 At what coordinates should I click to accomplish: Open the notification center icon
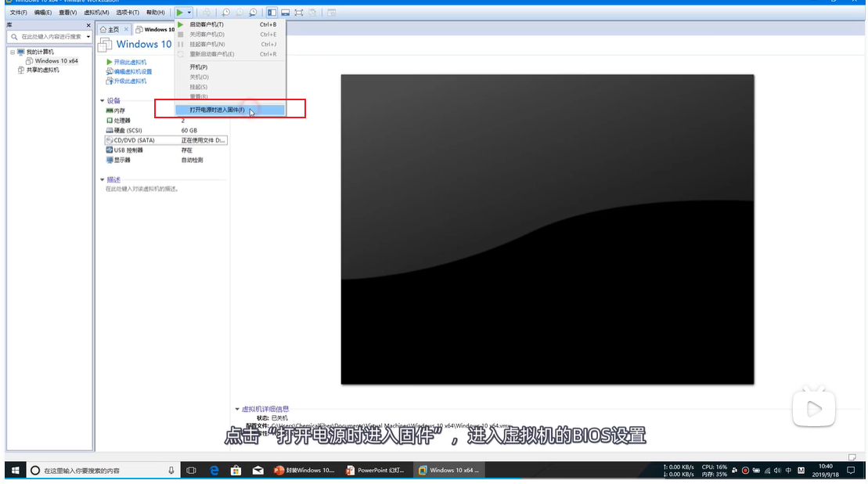click(852, 470)
